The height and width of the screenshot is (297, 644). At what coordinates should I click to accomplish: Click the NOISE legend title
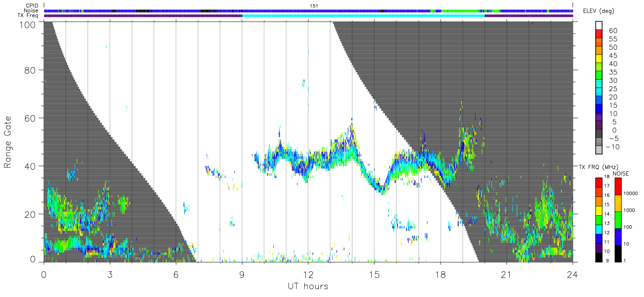[x=620, y=173]
